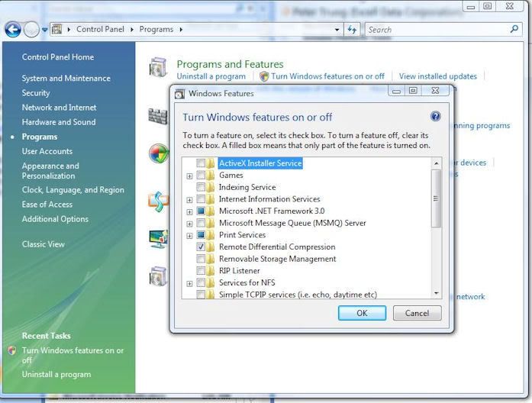Click the Windows Sideshow monitor icon
This screenshot has width=532, height=403.
[158, 239]
